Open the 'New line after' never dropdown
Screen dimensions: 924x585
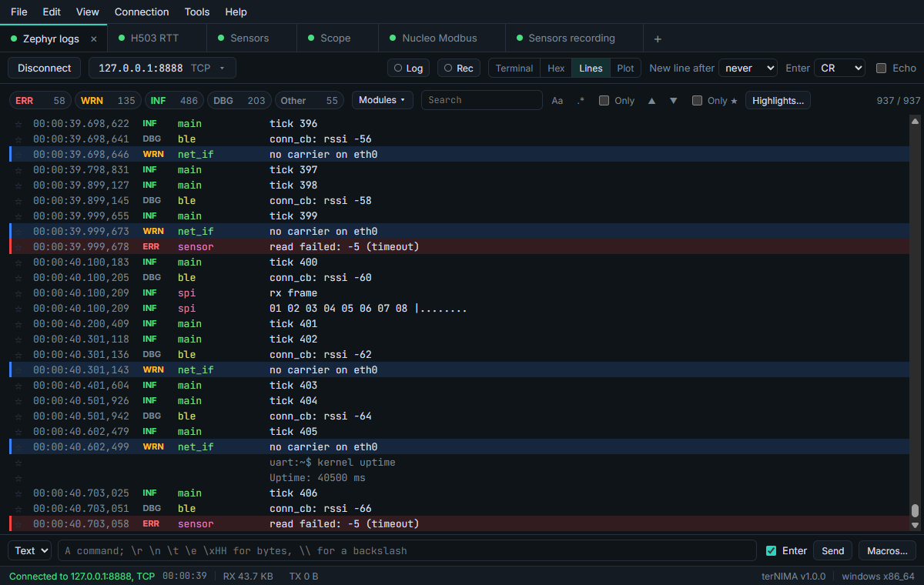[748, 69]
